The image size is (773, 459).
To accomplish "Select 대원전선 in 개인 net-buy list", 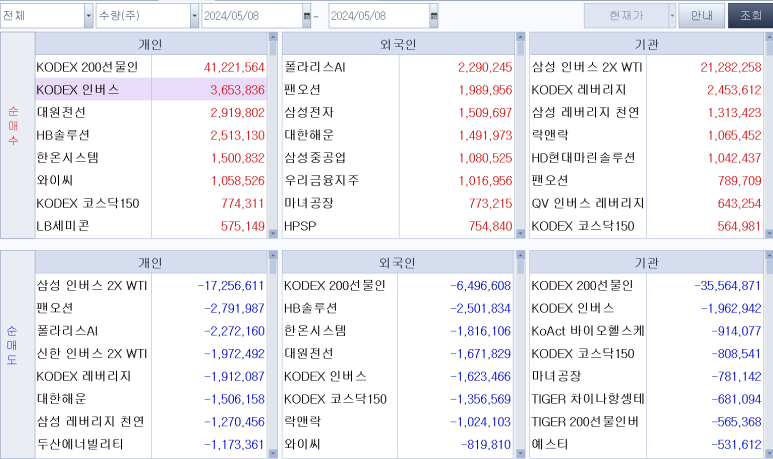I will 151,112.
